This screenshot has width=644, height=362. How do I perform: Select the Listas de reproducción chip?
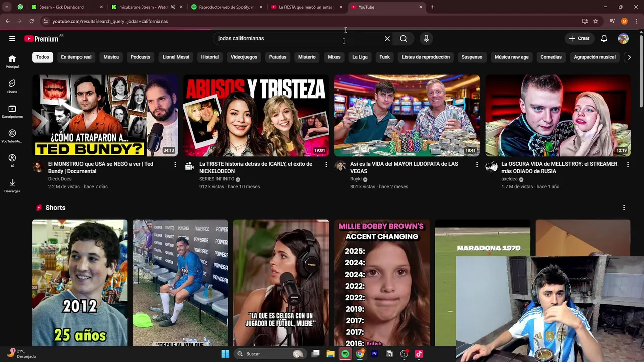[x=426, y=57]
